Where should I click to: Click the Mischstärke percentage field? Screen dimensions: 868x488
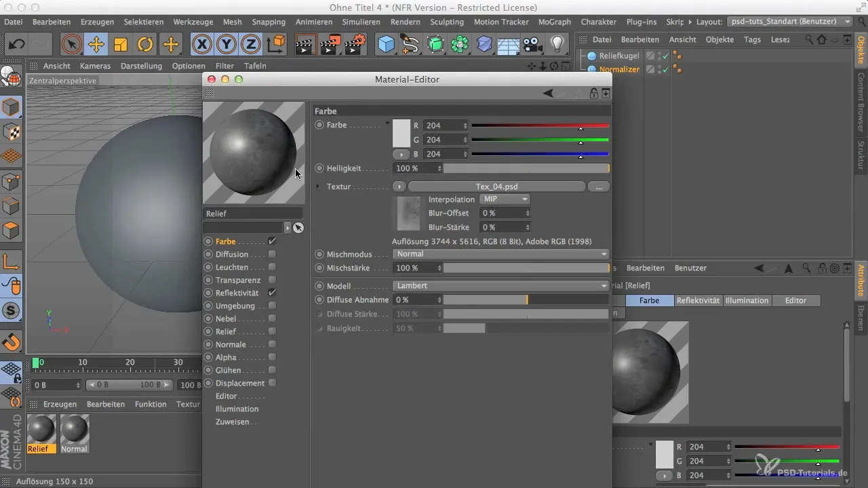coord(414,268)
